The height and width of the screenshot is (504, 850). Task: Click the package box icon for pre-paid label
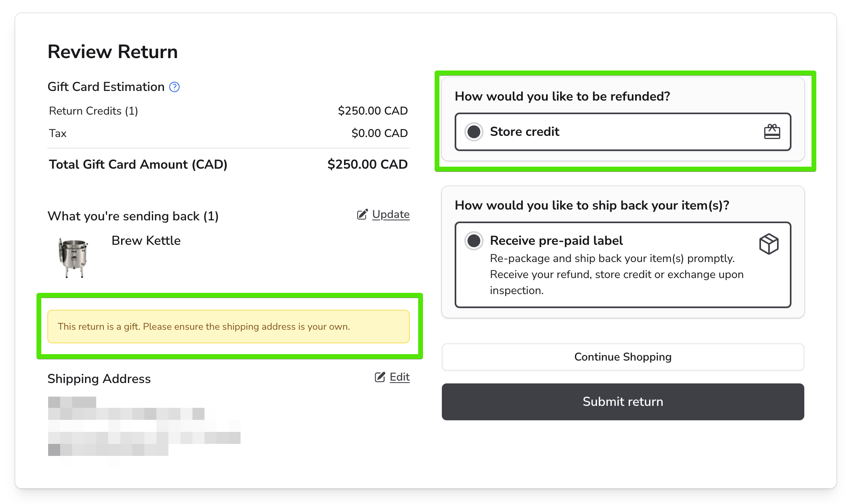pos(769,244)
